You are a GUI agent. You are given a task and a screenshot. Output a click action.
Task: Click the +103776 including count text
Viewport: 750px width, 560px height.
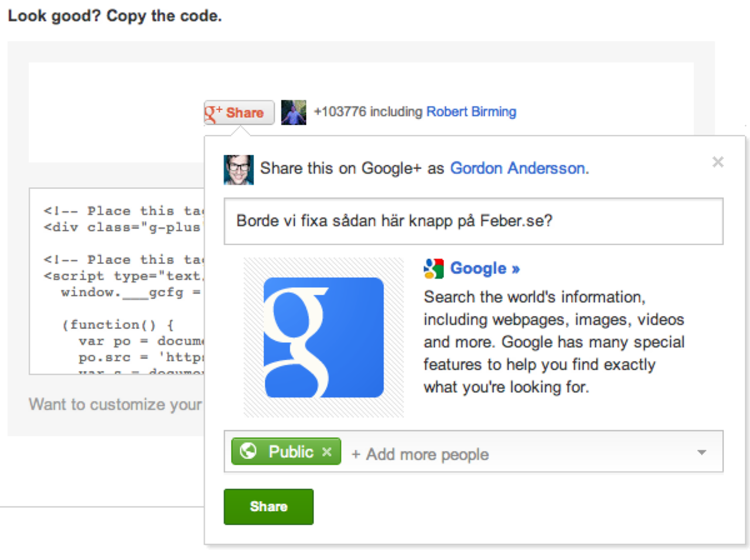click(x=367, y=111)
